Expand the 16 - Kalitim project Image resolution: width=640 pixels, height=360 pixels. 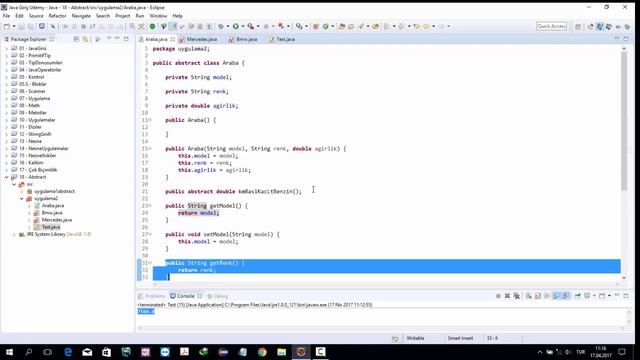pos(7,163)
